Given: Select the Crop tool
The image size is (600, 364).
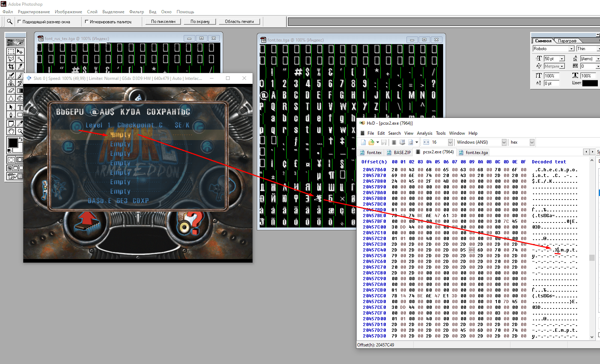Looking at the screenshot, I should pos(11,66).
